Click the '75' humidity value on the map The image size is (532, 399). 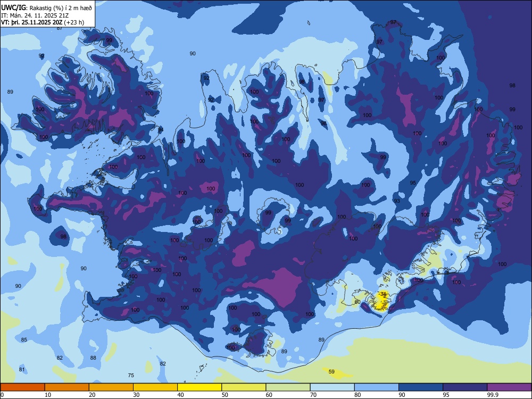[x=131, y=375]
